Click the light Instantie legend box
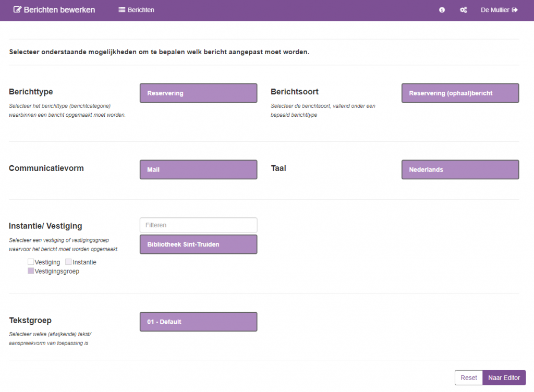This screenshot has height=392, width=534. click(68, 262)
